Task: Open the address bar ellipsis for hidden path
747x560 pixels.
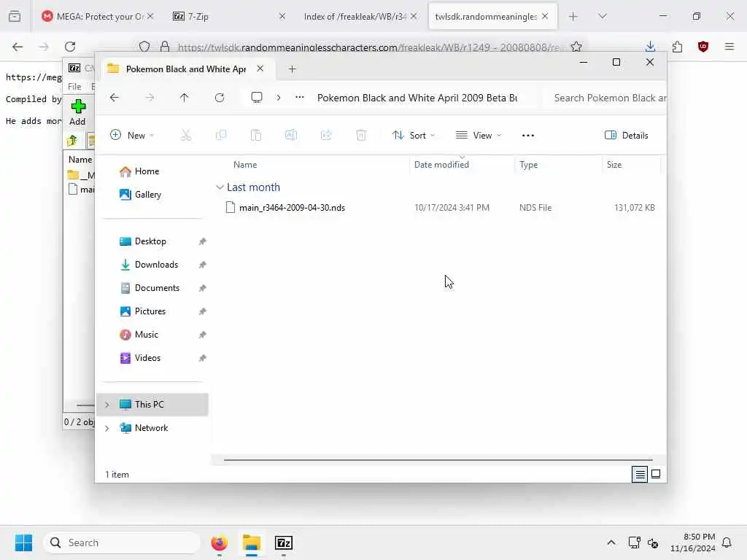Action: click(x=300, y=97)
